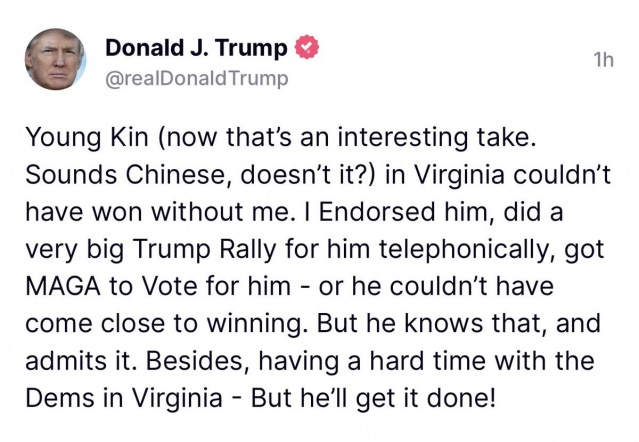Image resolution: width=639 pixels, height=442 pixels.
Task: Click the "1h" post timestamp
Action: point(604,60)
